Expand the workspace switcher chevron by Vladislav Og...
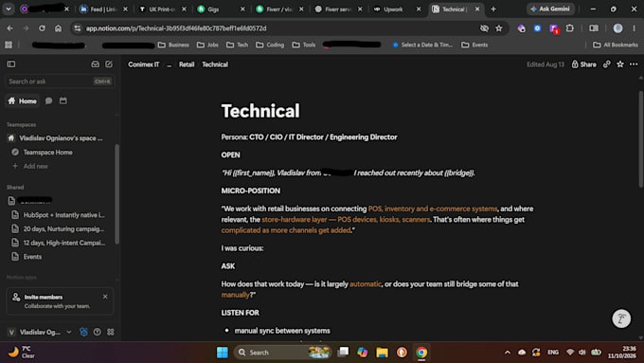Screen dimensions: 644x363 click(69, 332)
